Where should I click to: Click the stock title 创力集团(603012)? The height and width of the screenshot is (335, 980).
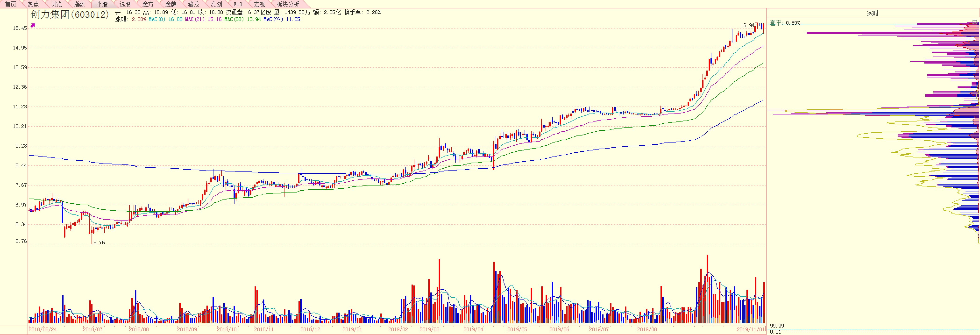(70, 14)
